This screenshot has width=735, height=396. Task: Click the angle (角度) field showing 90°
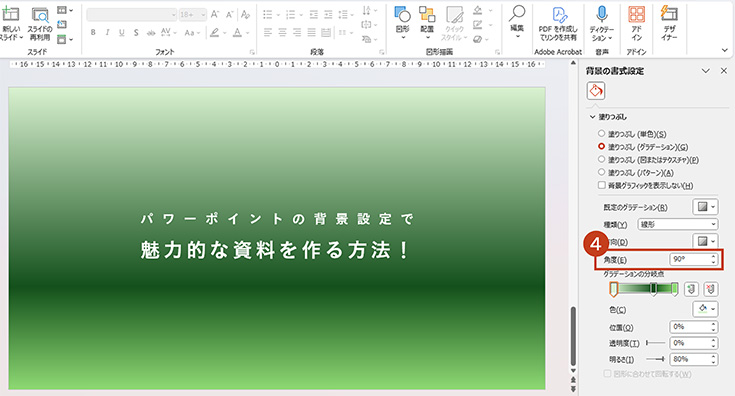693,259
